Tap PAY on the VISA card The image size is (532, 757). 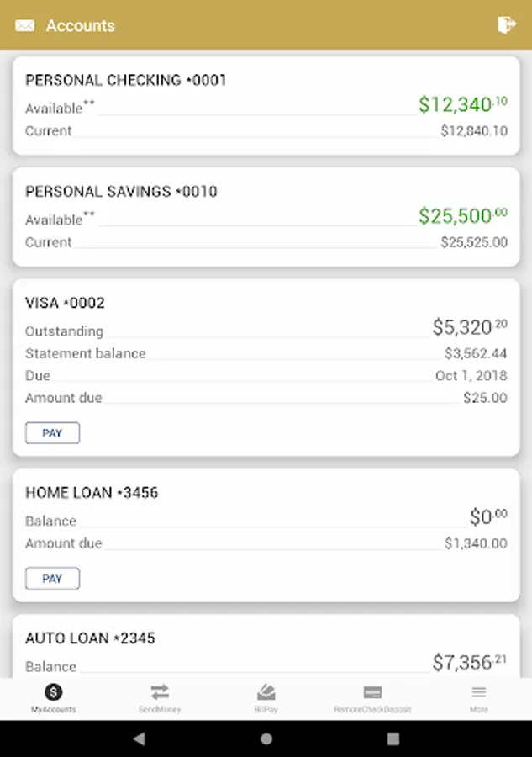(x=52, y=432)
